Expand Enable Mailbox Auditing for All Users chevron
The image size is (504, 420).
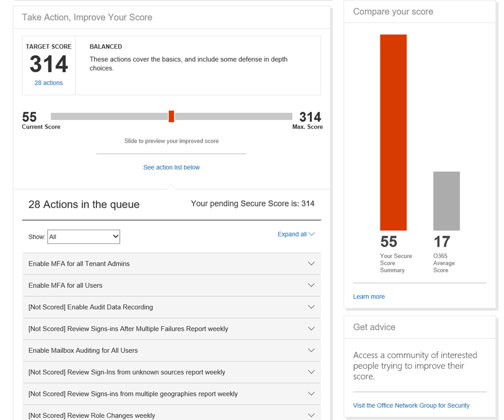click(x=311, y=351)
